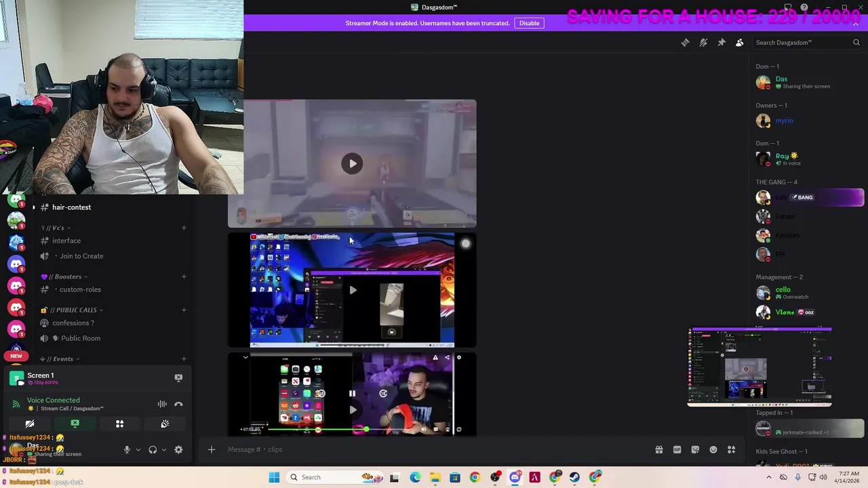
Task: Open microphone input options chevron
Action: (x=138, y=449)
